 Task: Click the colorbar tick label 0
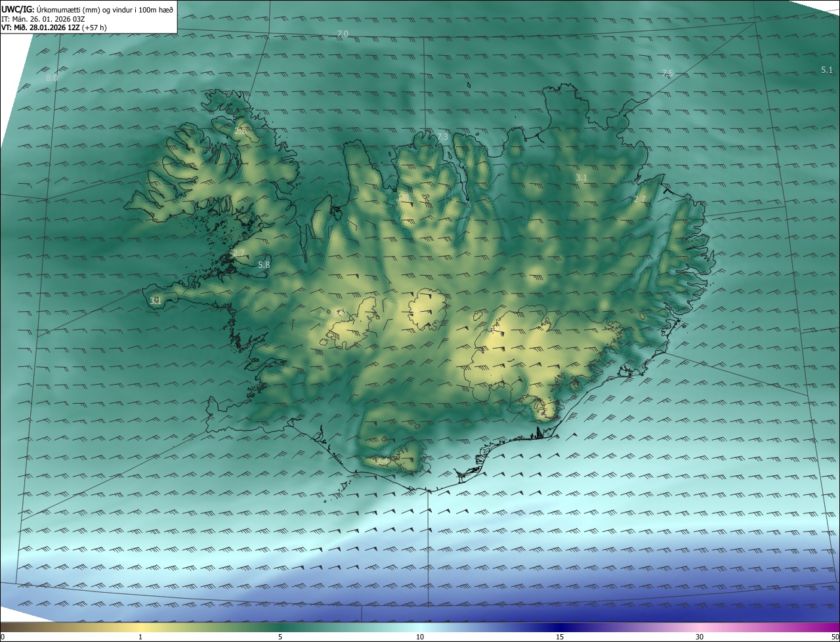point(3,637)
